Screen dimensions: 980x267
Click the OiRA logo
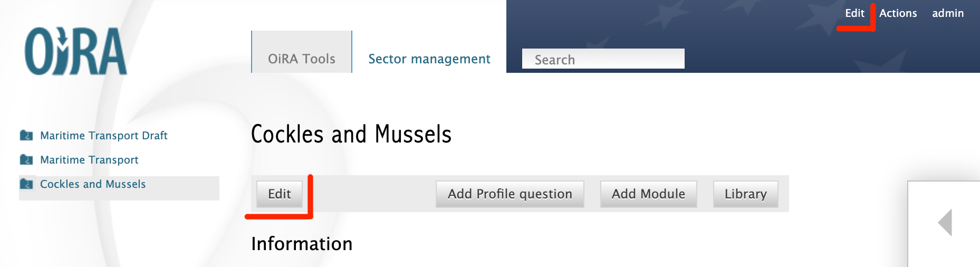click(x=76, y=52)
